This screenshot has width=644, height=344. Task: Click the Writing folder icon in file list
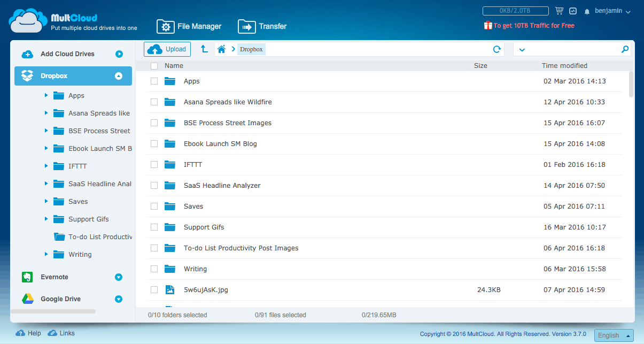(x=170, y=269)
